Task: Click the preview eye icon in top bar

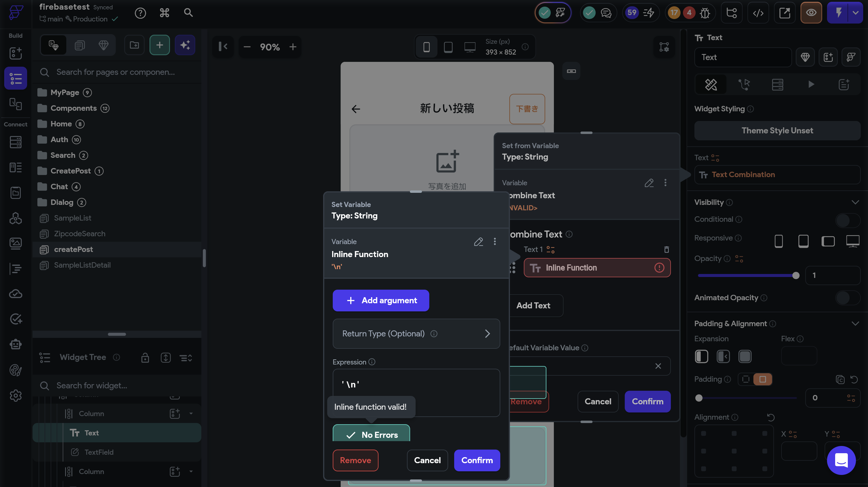Action: 811,13
